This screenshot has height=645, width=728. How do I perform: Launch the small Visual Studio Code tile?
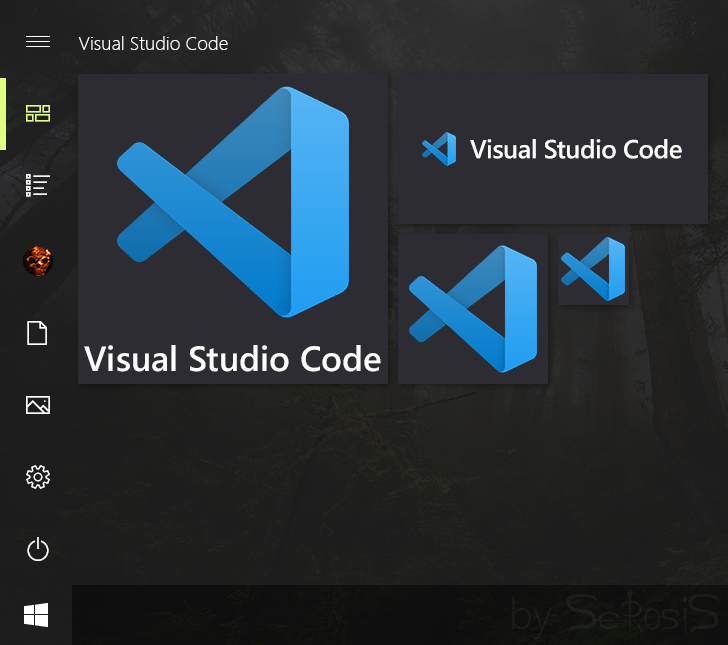click(593, 269)
